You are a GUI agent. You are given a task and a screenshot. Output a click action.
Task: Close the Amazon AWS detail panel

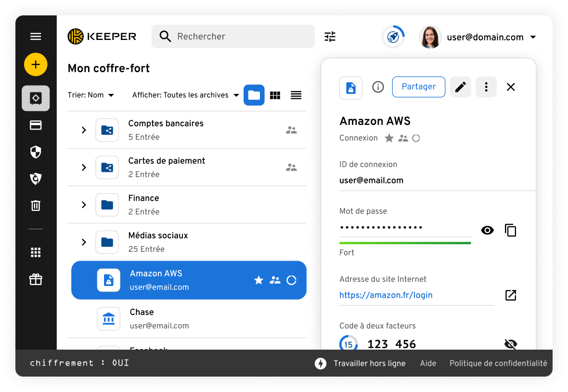click(511, 87)
